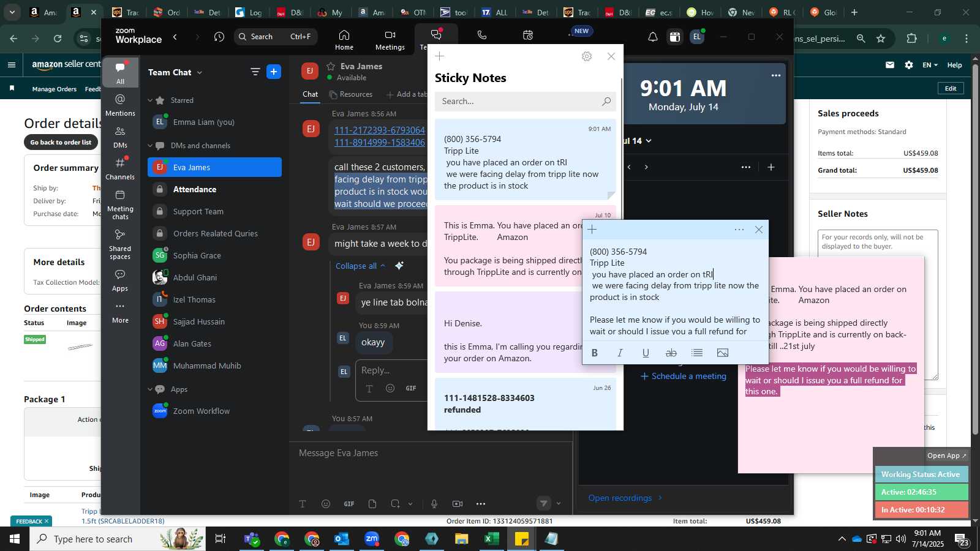Screen dimensions: 980x551
Task: Click the AI sparkle icon near Collapse all
Action: click(x=399, y=266)
